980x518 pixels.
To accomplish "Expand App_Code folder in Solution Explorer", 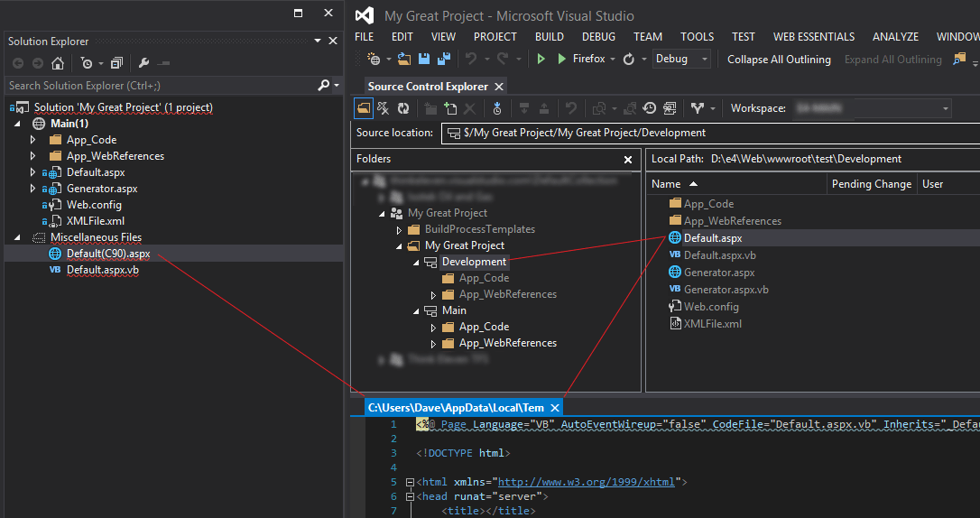I will pyautogui.click(x=33, y=140).
